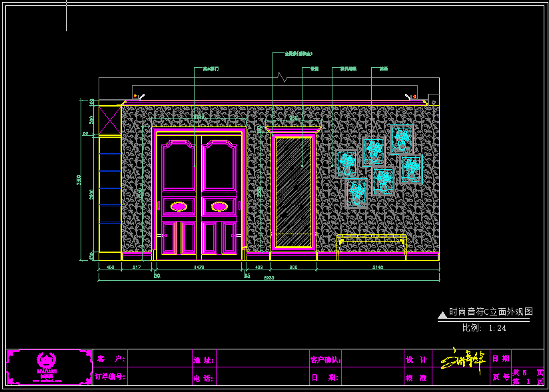Image resolution: width=549 pixels, height=392 pixels.
Task: Click the 日期 label under 客户确认
Action: (x=325, y=377)
